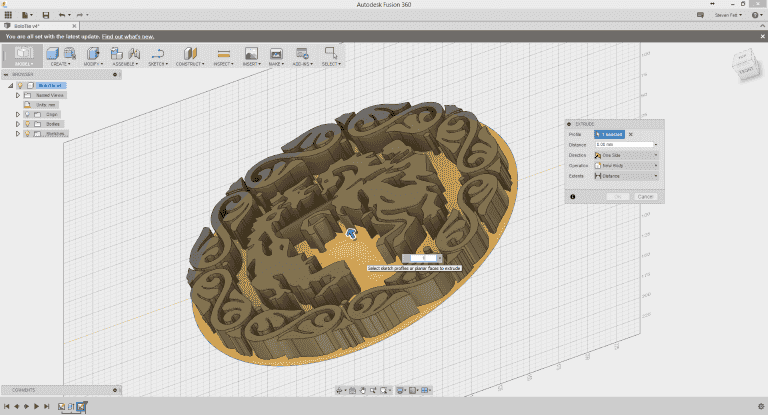The height and width of the screenshot is (415, 768).
Task: Collapse the BoloTie v4 root node
Action: pyautogui.click(x=10, y=86)
